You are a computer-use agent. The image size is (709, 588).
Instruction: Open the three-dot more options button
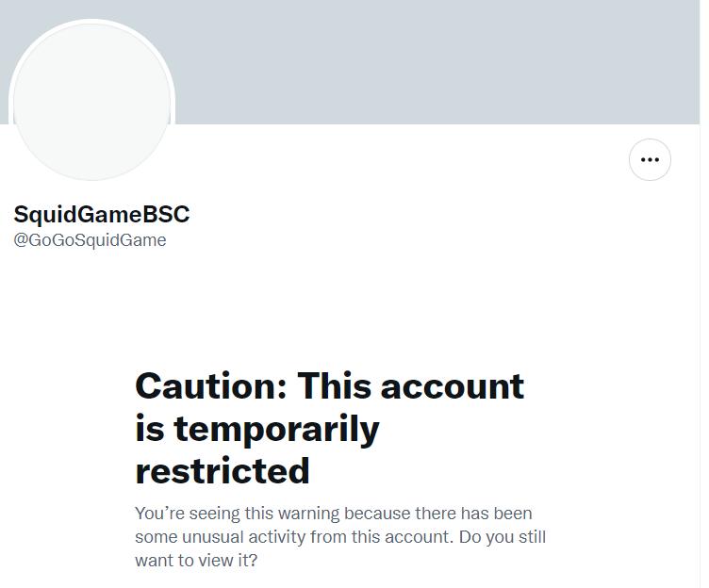650,159
